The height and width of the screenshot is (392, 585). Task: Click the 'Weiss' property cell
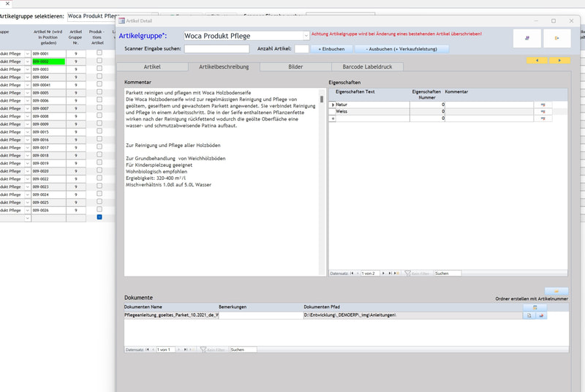(x=372, y=111)
